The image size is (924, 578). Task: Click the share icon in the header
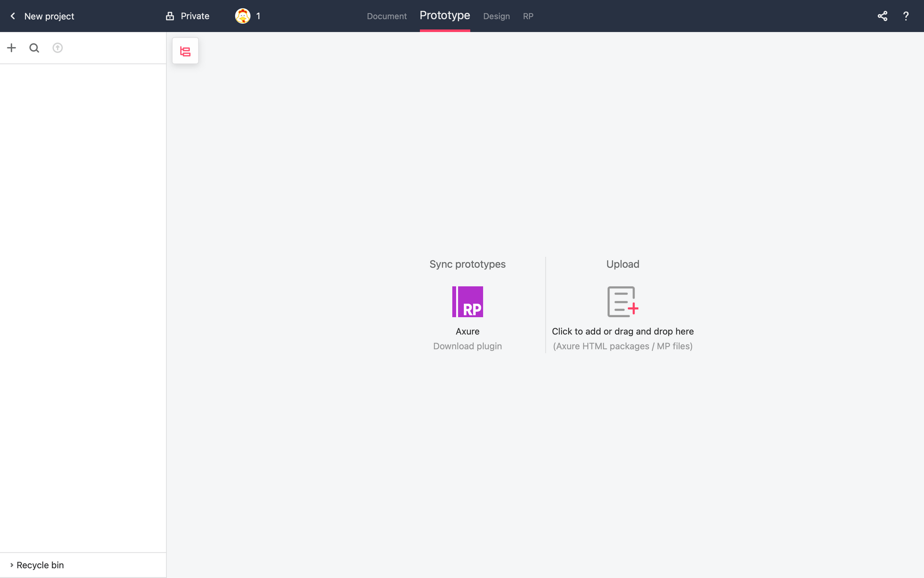(882, 16)
